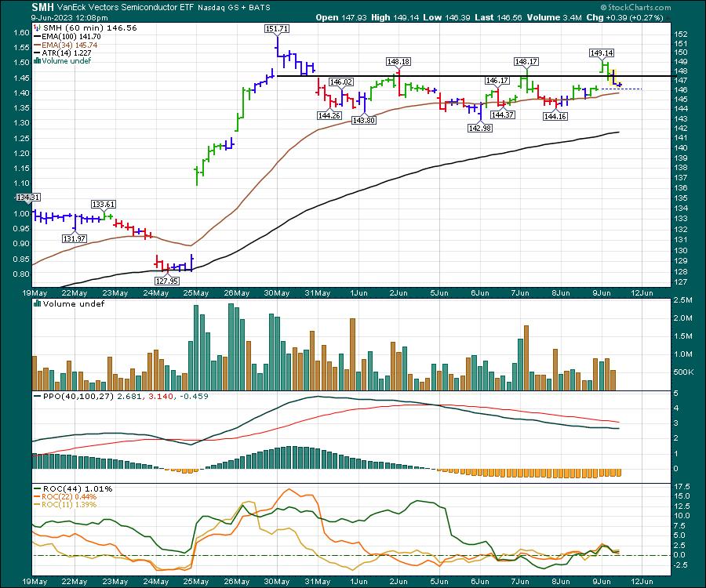The image size is (706, 588).
Task: Click the SMH ticker symbol title
Action: pos(43,7)
